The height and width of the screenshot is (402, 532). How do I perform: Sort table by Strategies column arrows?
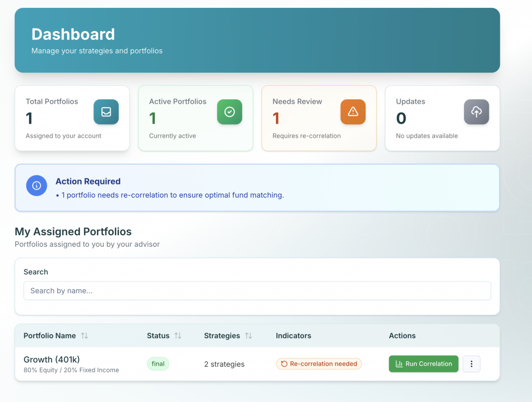point(248,336)
